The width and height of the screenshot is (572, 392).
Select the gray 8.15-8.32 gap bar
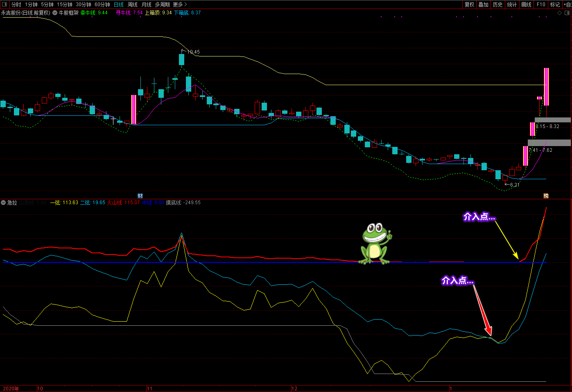click(552, 120)
